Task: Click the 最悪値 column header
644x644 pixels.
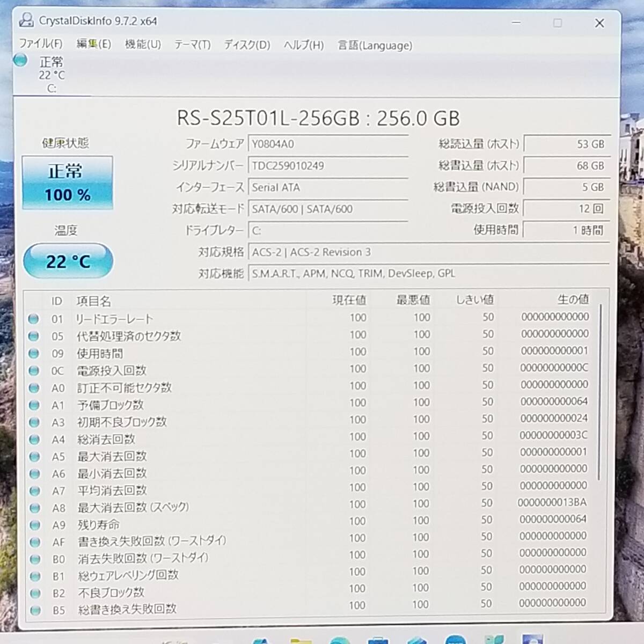Action: pos(413,300)
